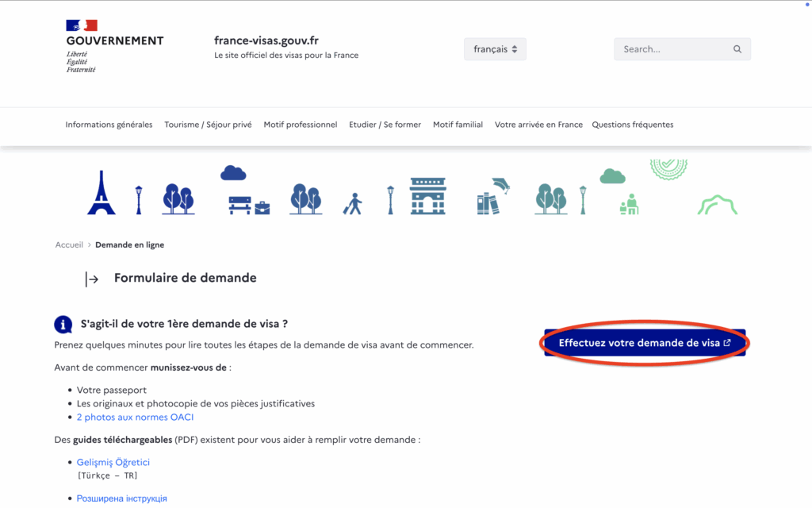Open the Tourisme / Séjour privé menu
This screenshot has width=812, height=508.
coord(208,125)
